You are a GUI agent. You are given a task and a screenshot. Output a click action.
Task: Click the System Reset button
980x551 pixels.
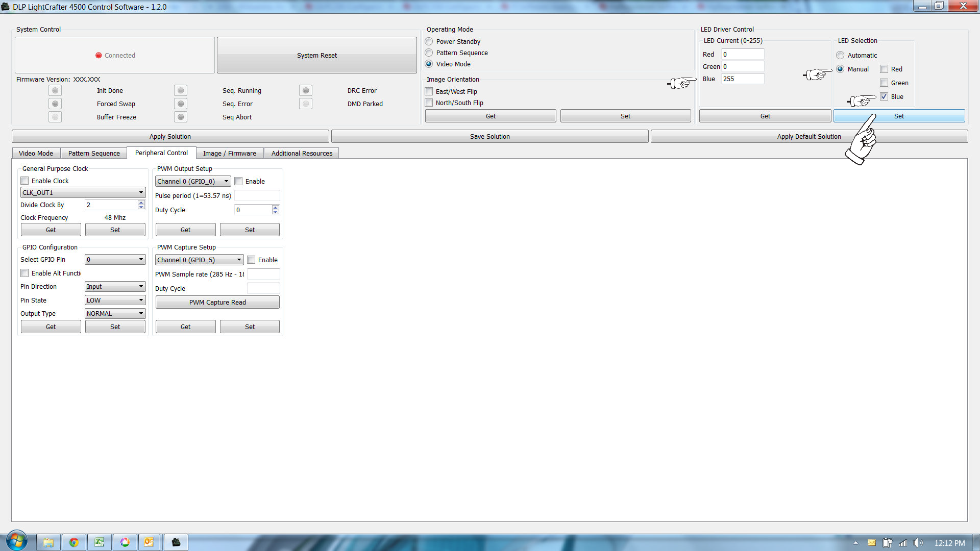tap(317, 55)
